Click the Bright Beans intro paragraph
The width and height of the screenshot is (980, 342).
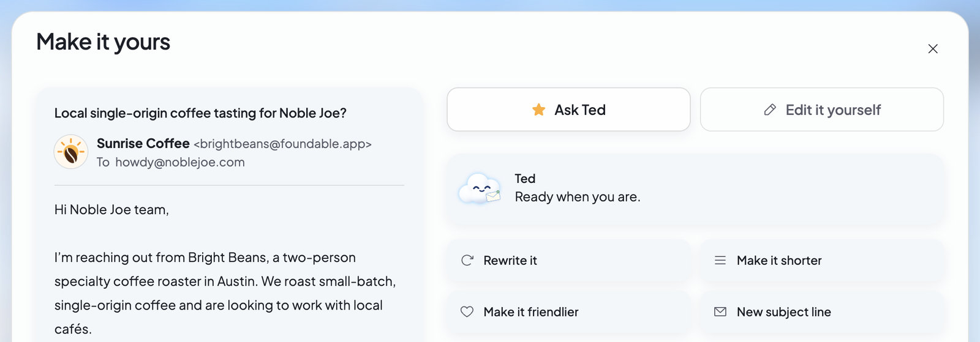tap(225, 293)
